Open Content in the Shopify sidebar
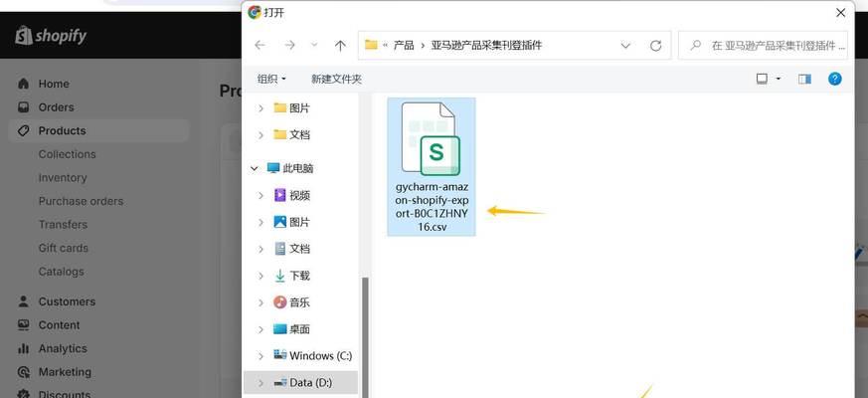Viewport: 868px width, 398px height. (x=59, y=324)
